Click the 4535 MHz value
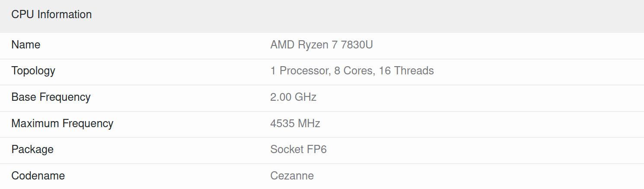The width and height of the screenshot is (644, 189). point(295,123)
